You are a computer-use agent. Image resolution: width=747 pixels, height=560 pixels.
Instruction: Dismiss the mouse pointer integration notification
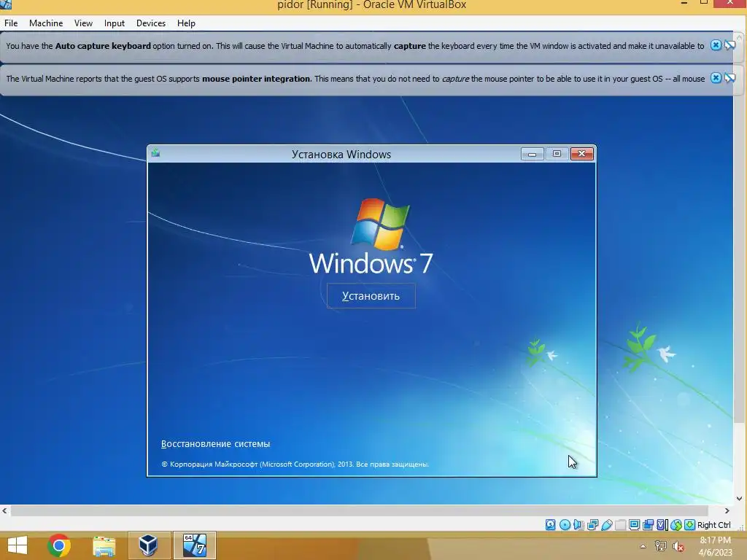[x=716, y=78]
